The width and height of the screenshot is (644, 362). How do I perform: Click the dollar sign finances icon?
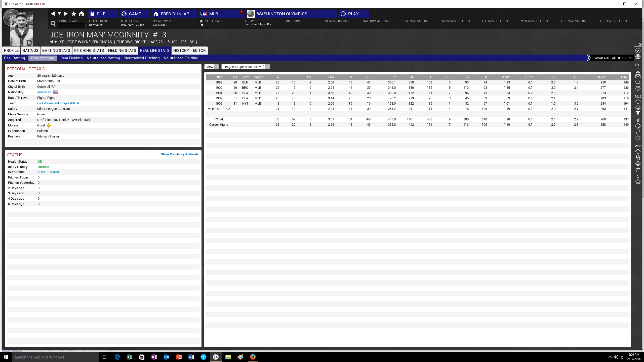(638, 176)
